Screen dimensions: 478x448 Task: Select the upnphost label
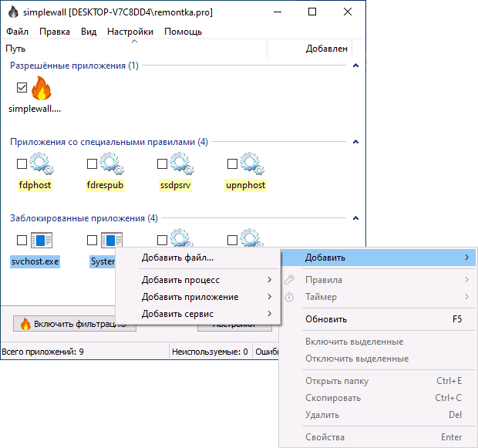click(245, 185)
